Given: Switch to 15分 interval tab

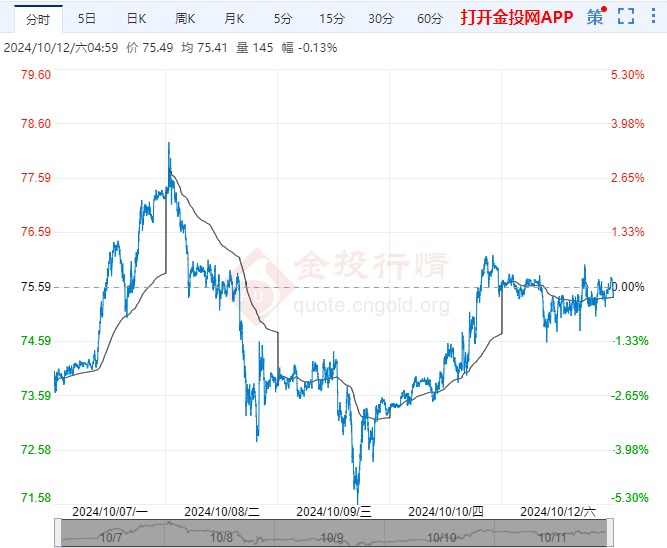Looking at the screenshot, I should pyautogui.click(x=332, y=18).
